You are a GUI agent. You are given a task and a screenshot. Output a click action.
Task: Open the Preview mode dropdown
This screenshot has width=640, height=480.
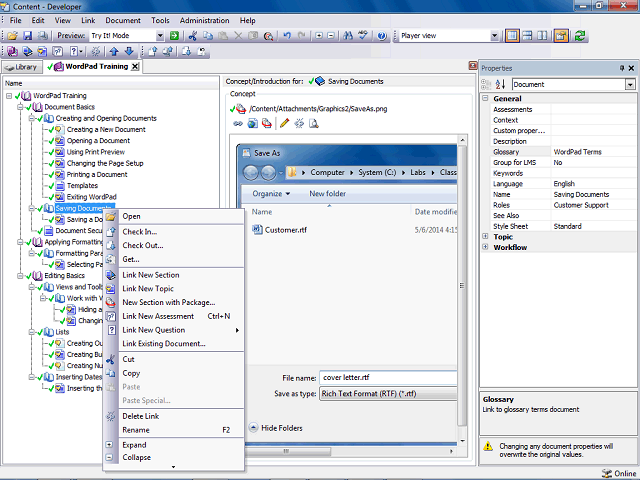click(160, 36)
